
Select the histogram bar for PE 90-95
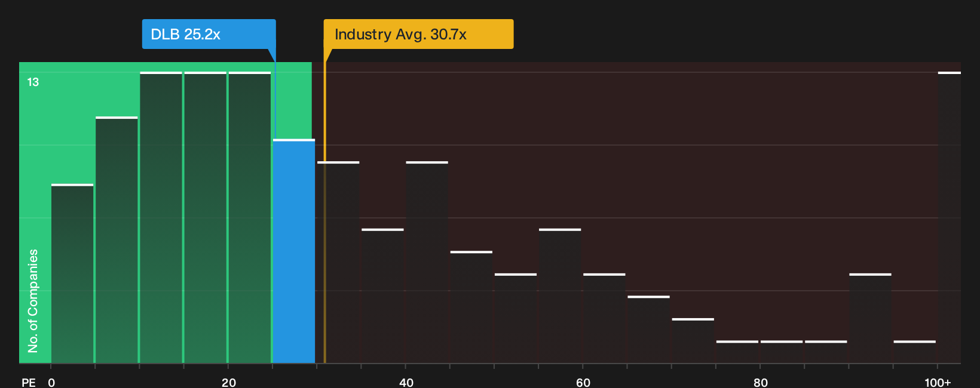point(870,319)
